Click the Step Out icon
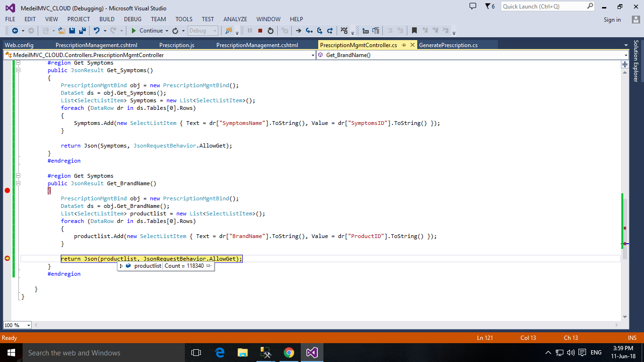This screenshot has width=644, height=362. pos(330,31)
